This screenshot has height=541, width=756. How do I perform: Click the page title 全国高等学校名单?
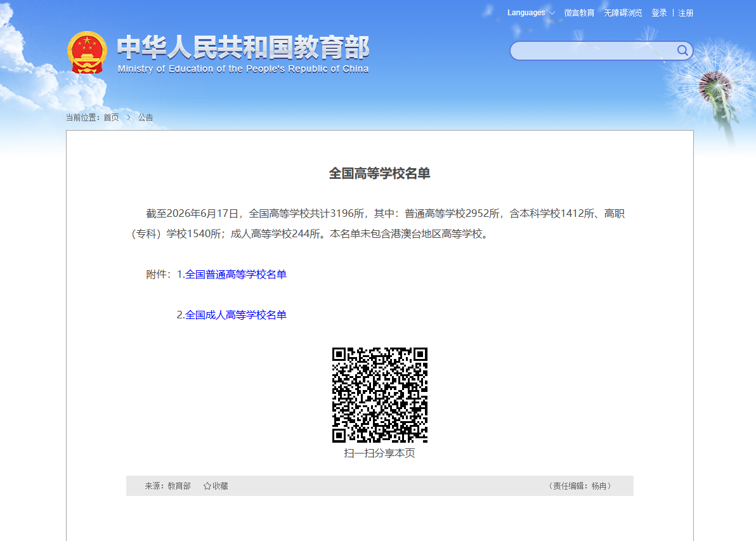click(379, 174)
